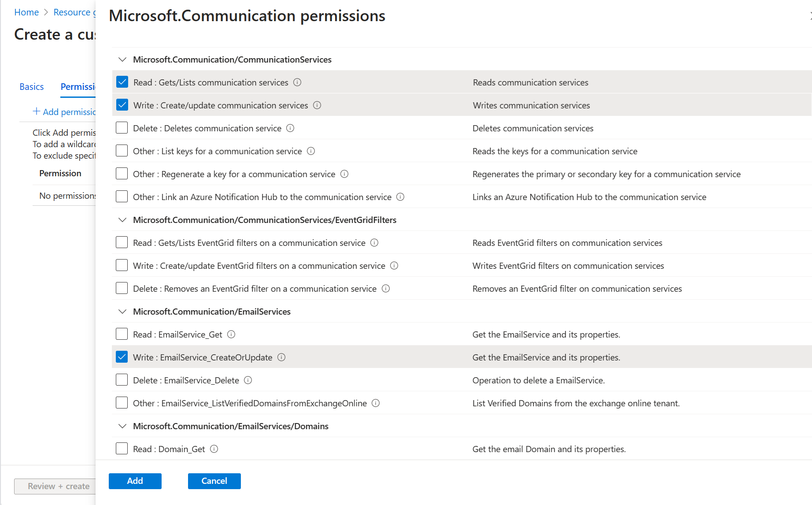
Task: Check Delete Removes an EventGrid filter
Action: [x=122, y=288]
